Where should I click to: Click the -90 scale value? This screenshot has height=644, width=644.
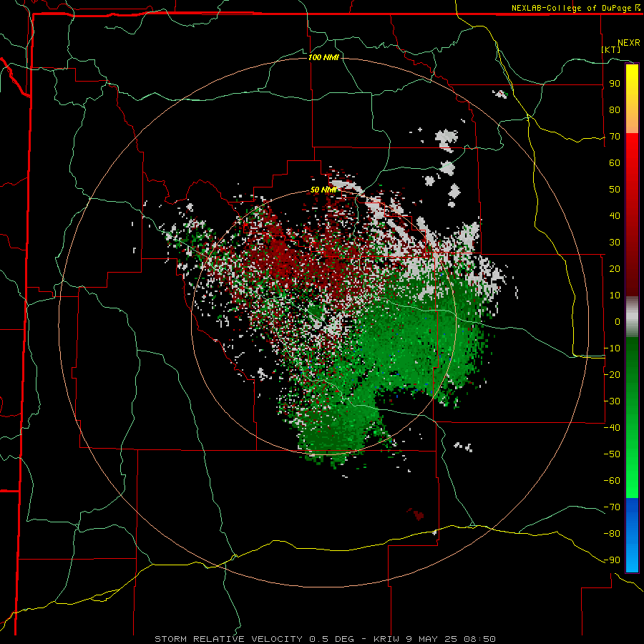[612, 560]
